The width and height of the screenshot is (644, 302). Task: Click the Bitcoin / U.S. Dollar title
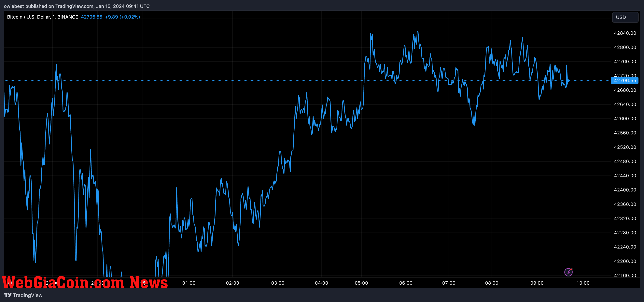(43, 17)
